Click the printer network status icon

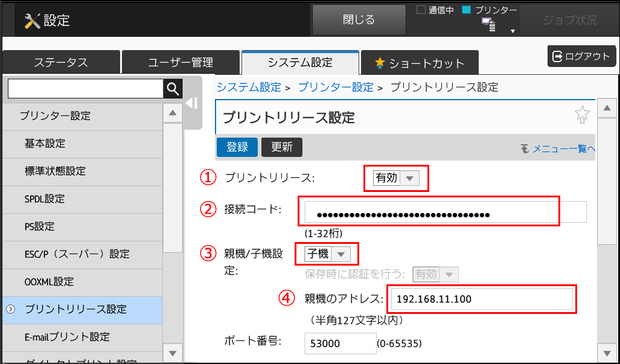click(488, 25)
